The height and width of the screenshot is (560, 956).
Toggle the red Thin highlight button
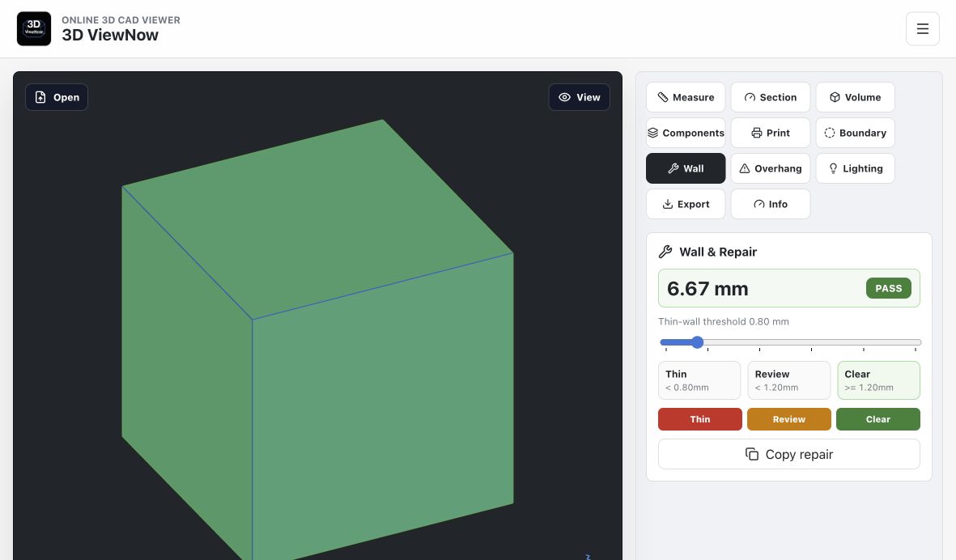tap(700, 419)
